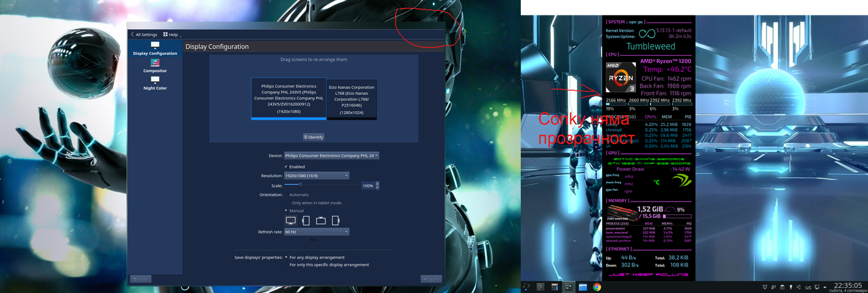
Task: Click the Tumbleweed text in Conky
Action: pos(650,47)
